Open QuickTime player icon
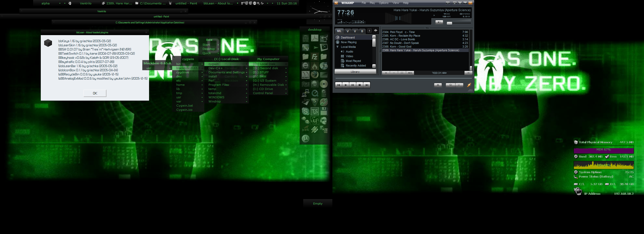This screenshot has height=234, width=644. point(314,93)
